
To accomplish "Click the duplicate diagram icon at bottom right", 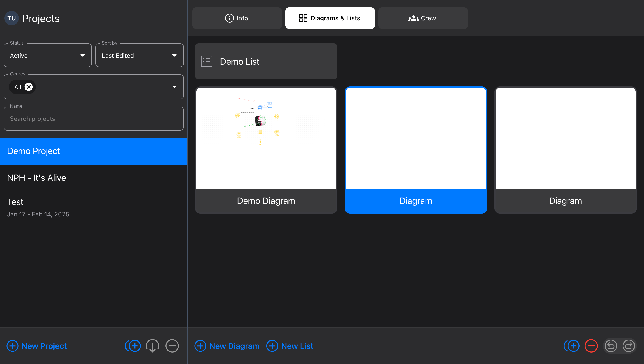I will tap(572, 346).
